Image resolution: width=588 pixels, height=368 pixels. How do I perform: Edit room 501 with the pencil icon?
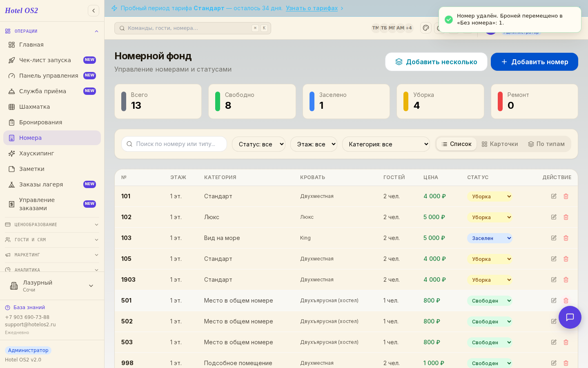(554, 301)
